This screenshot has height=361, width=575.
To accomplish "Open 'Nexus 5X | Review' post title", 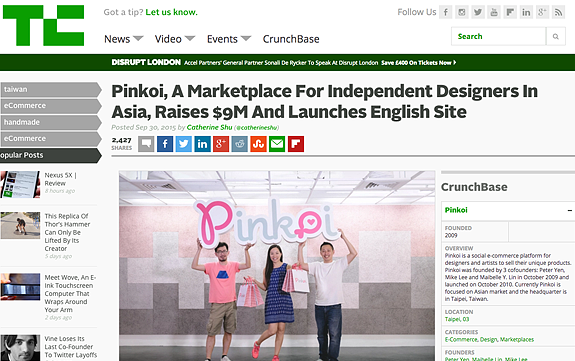I will click(x=61, y=179).
